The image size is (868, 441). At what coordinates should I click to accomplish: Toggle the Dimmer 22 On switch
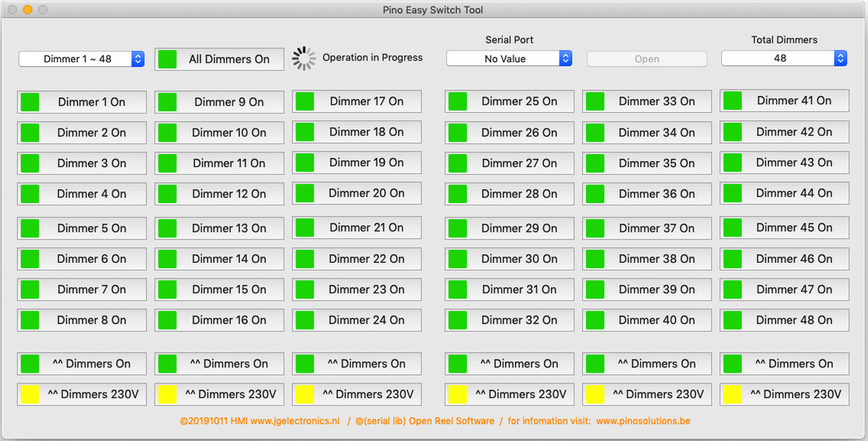(357, 259)
